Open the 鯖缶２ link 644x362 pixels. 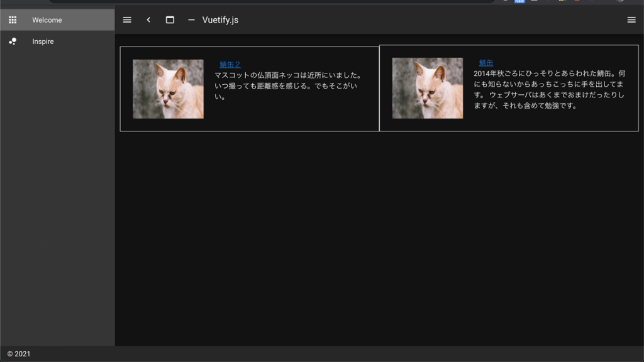tap(230, 65)
